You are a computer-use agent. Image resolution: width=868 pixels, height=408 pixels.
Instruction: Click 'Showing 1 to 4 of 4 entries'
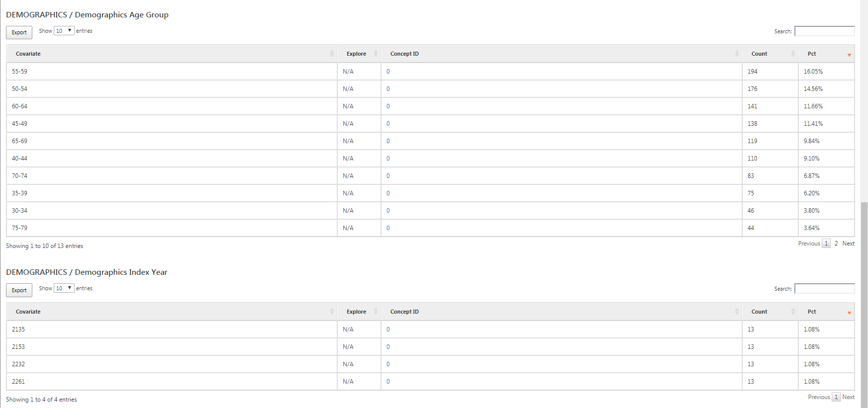41,400
